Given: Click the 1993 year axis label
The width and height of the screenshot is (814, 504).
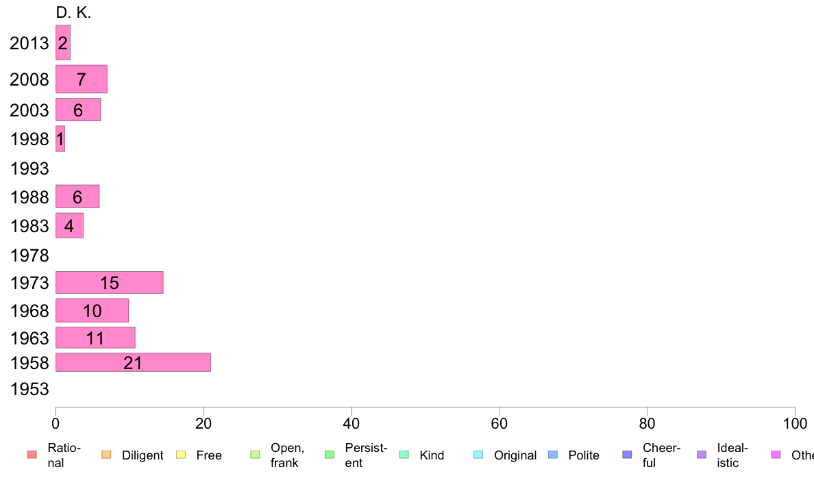Looking at the screenshot, I should (29, 168).
